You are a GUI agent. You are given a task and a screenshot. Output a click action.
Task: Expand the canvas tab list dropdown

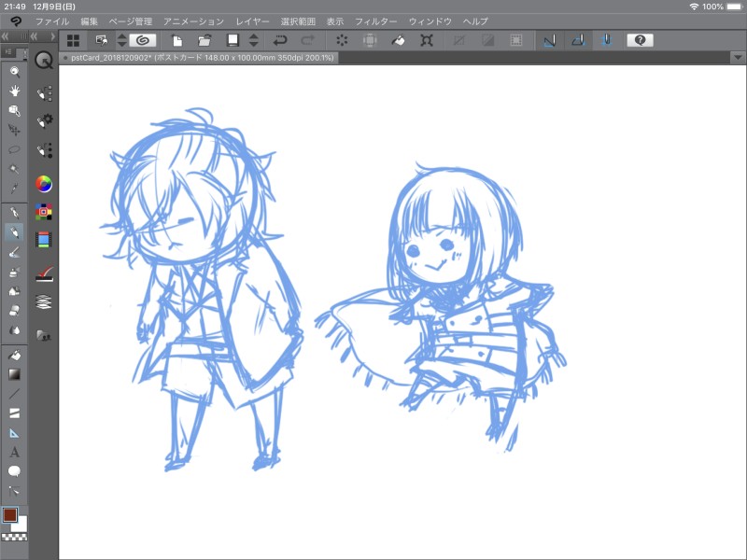pos(738,58)
